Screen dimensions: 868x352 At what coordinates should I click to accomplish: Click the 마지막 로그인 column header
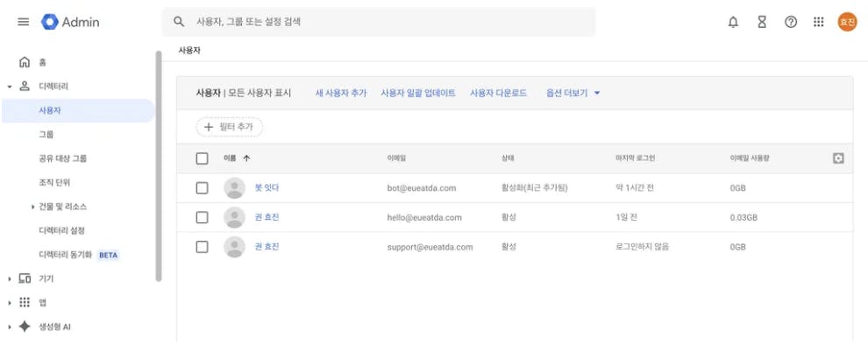[x=635, y=158]
